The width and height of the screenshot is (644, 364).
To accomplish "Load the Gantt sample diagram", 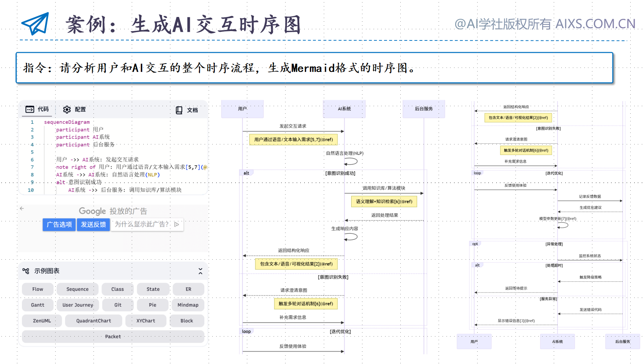I will (38, 305).
